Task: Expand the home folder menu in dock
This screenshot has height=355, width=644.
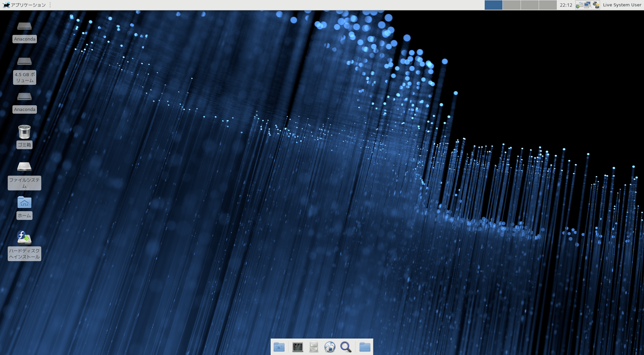Action: (365, 347)
